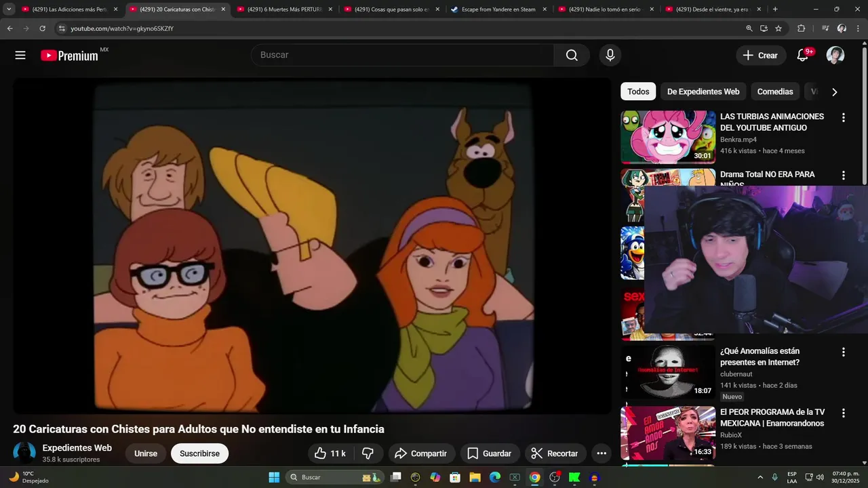Screen dimensions: 868x488
Task: Select De Expedientes Web filter chip
Action: click(703, 91)
